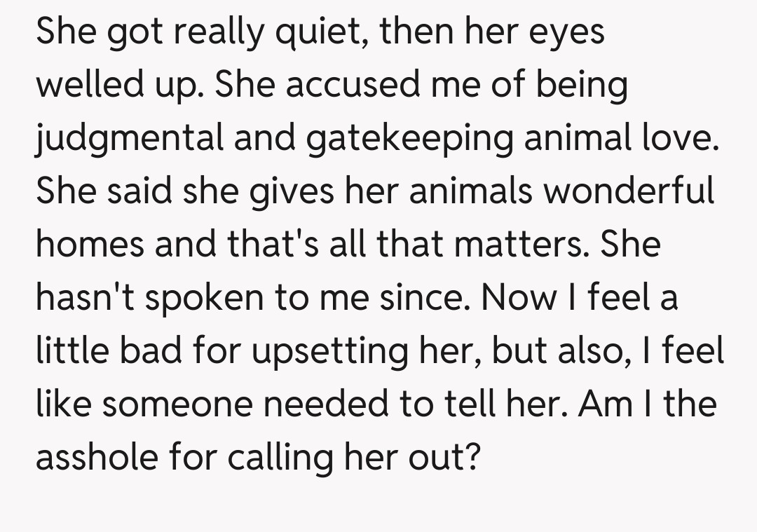Click the word "asshole" in the last line

[x=98, y=458]
